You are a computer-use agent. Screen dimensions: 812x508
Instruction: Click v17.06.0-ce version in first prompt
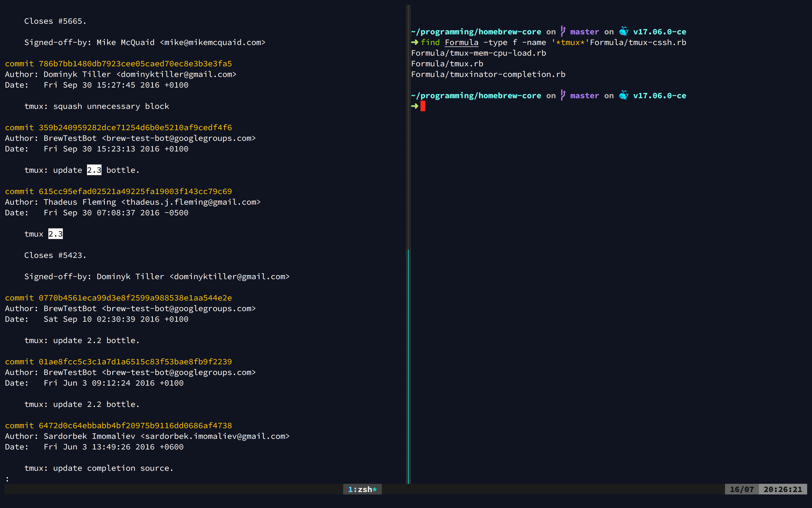point(660,32)
